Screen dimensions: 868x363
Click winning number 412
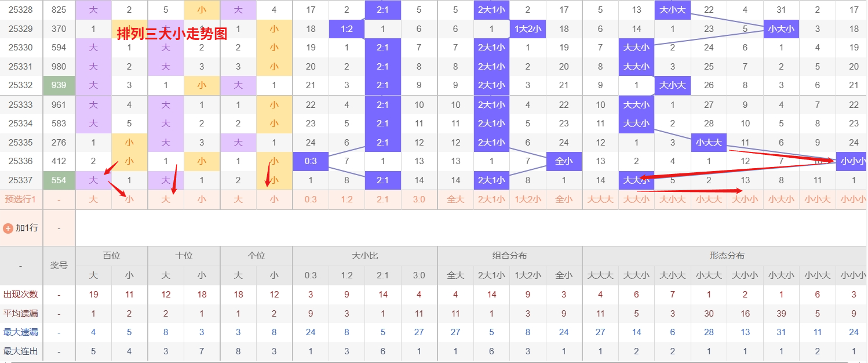coord(59,161)
